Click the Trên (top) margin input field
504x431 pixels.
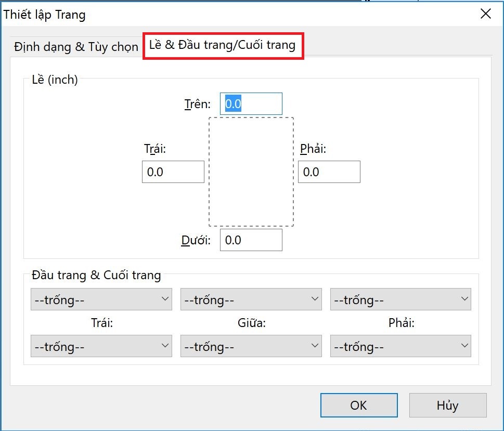coord(251,104)
